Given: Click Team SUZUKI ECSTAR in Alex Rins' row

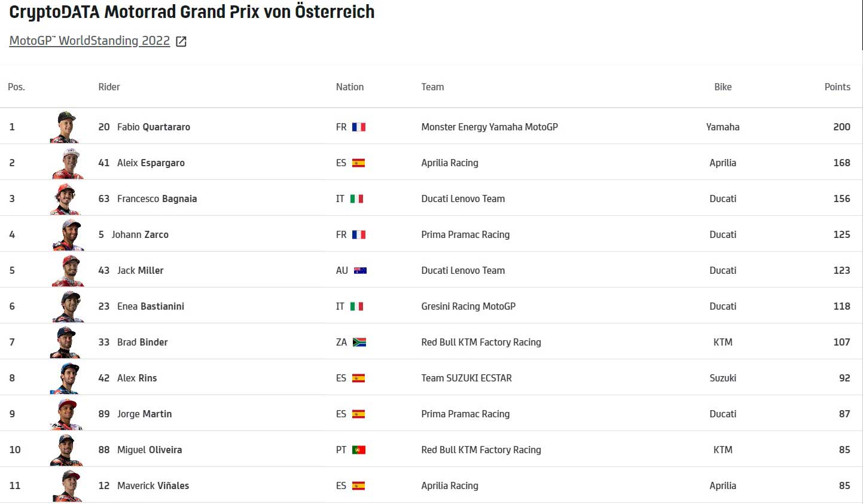Looking at the screenshot, I should pos(466,378).
